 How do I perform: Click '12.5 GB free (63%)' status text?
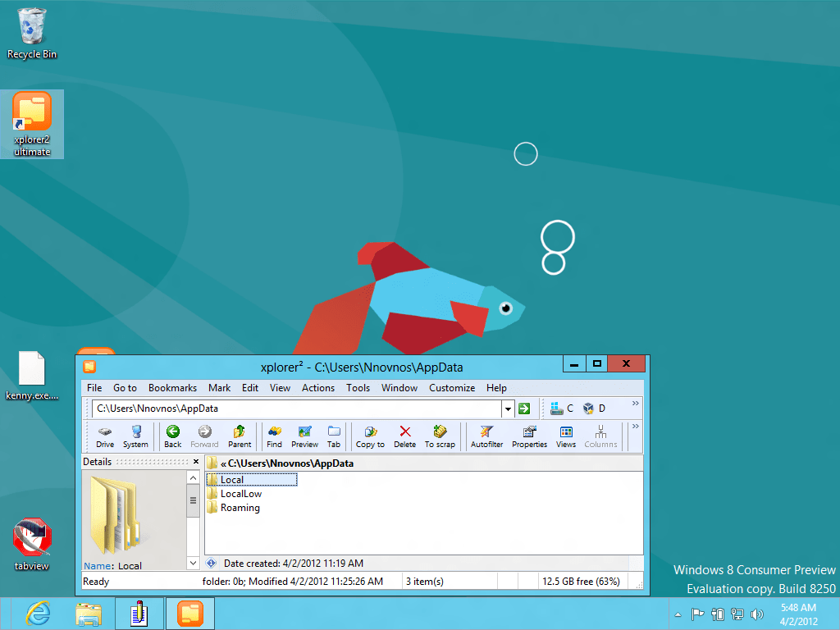(581, 582)
